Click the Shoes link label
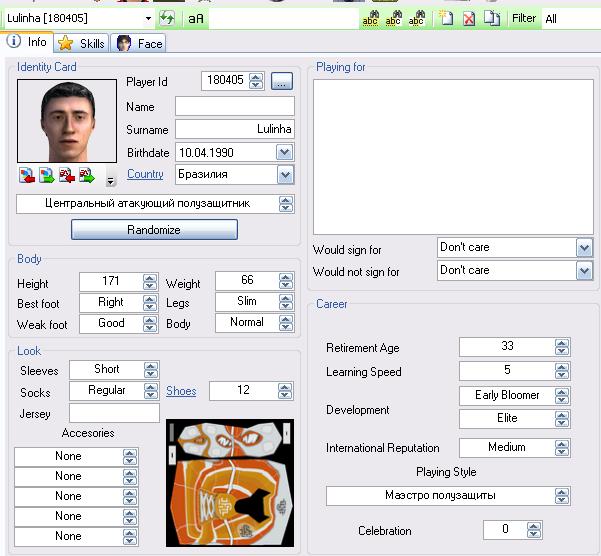 point(181,391)
